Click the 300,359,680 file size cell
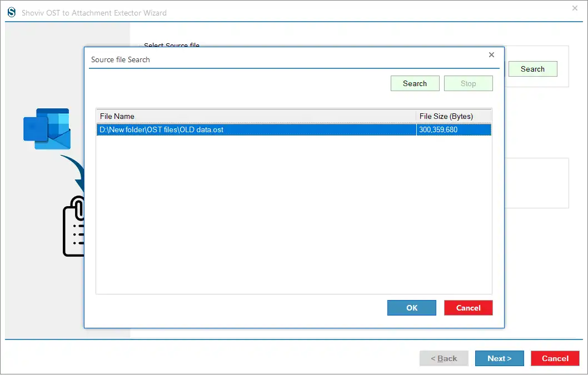 (454, 129)
